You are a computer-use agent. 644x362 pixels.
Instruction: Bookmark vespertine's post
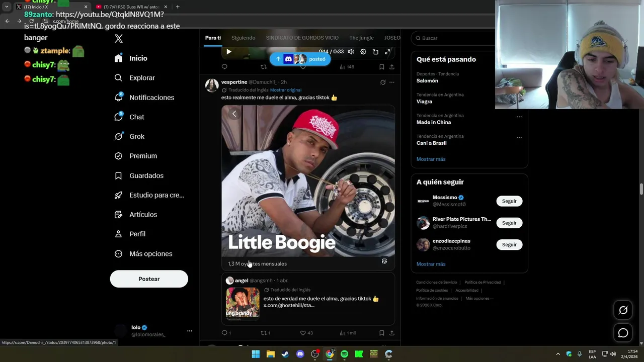[382, 333]
